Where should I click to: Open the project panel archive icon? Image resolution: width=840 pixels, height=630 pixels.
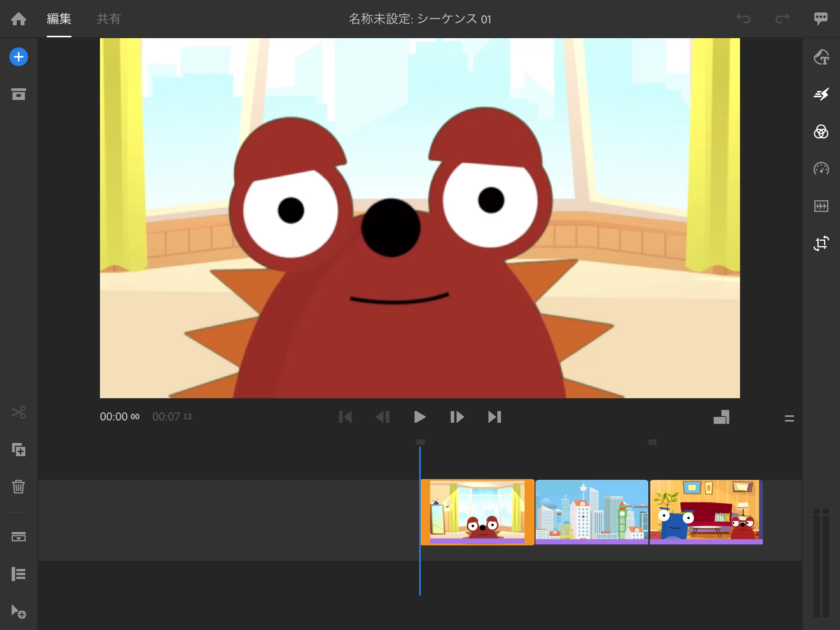pos(19,94)
